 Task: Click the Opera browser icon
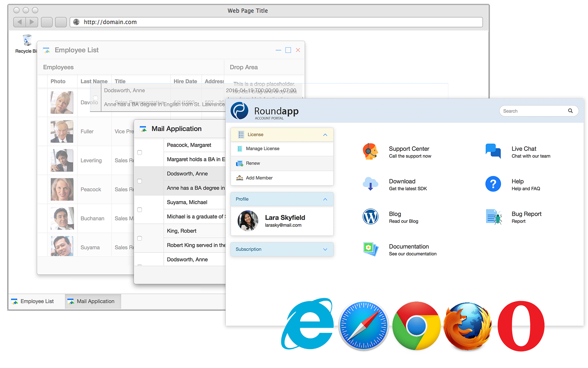(x=521, y=326)
